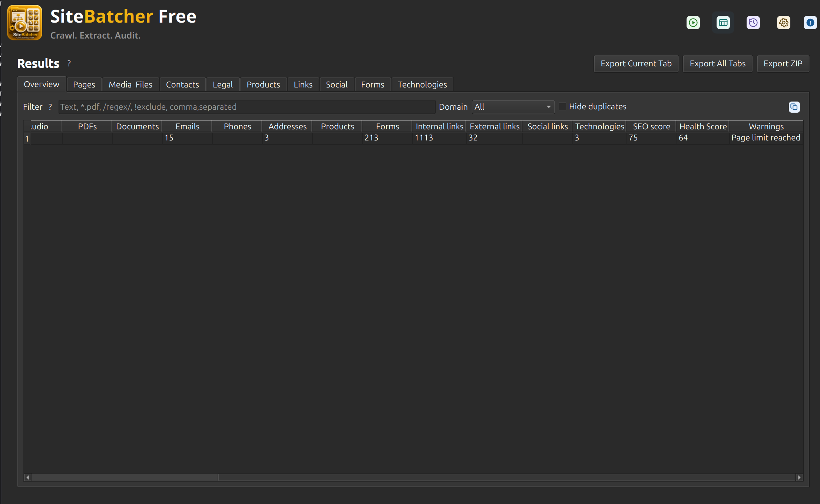820x504 pixels.
Task: Click the Emails cell showing 15
Action: [x=187, y=138]
